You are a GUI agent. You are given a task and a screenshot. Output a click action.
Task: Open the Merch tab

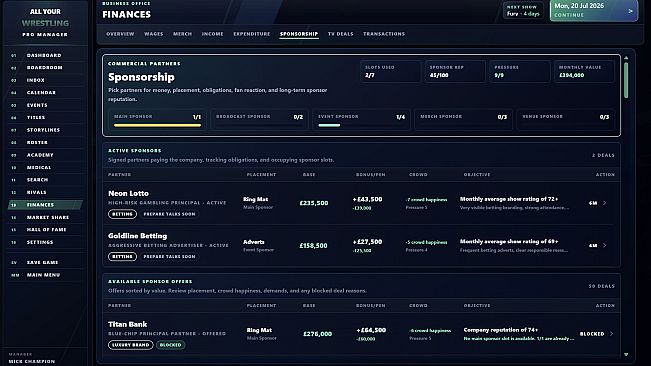[x=182, y=34]
